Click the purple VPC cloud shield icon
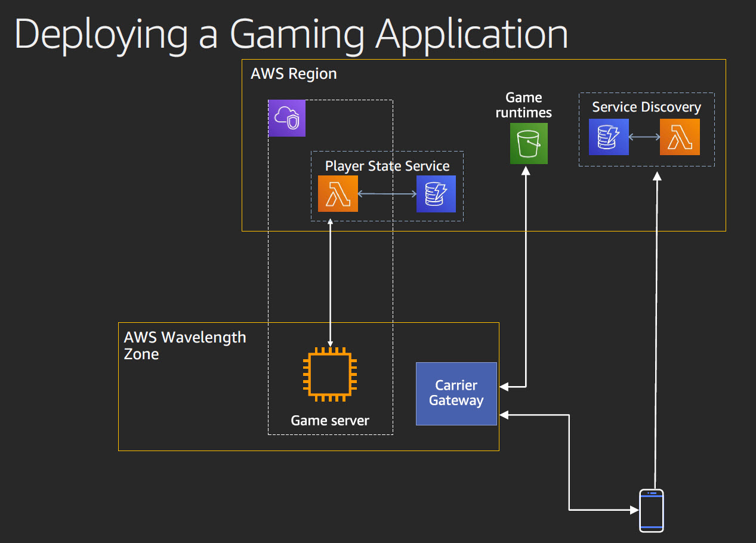 [x=287, y=118]
